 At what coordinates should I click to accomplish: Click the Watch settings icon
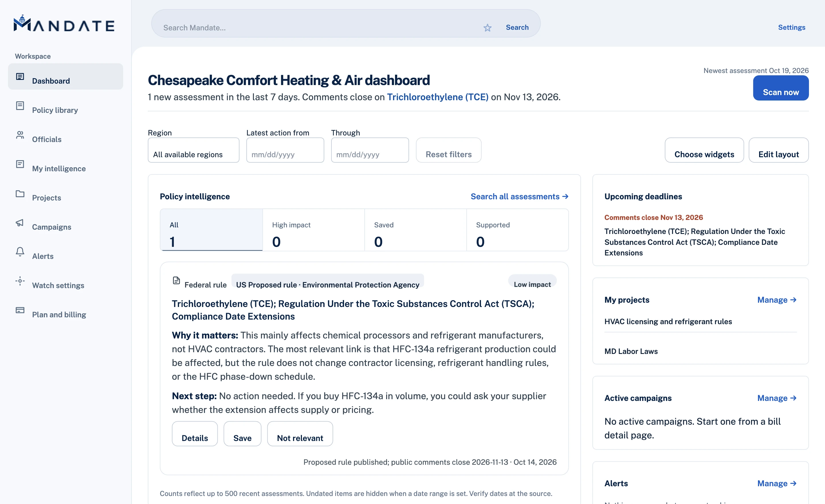[20, 281]
